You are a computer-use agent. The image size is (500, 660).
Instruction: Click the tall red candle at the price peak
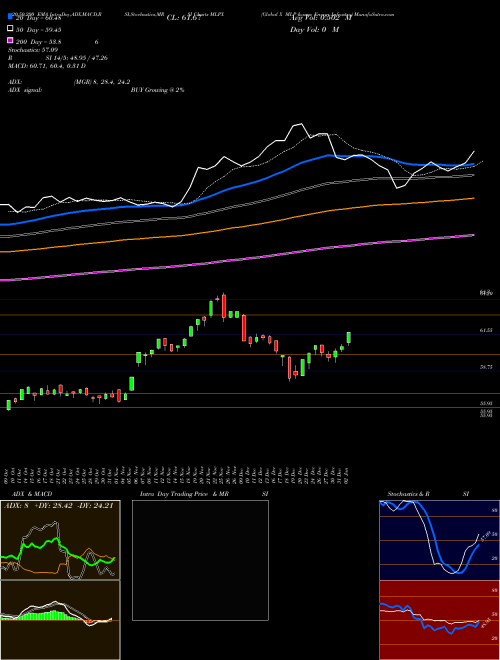[x=224, y=306]
